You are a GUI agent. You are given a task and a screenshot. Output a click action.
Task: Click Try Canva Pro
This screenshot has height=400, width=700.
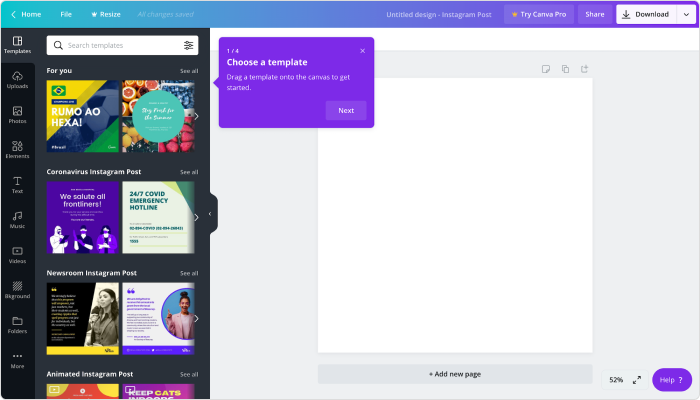(x=539, y=14)
